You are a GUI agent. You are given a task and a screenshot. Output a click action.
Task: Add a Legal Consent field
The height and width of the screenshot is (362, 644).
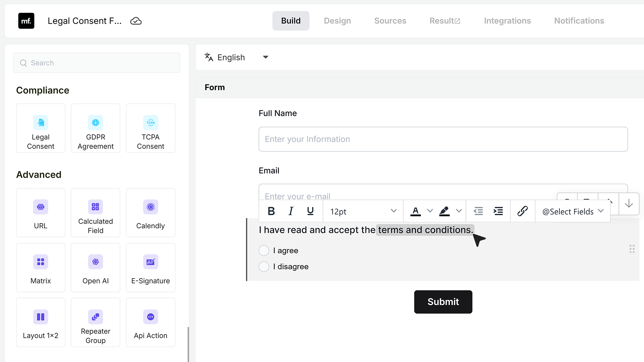click(x=41, y=128)
